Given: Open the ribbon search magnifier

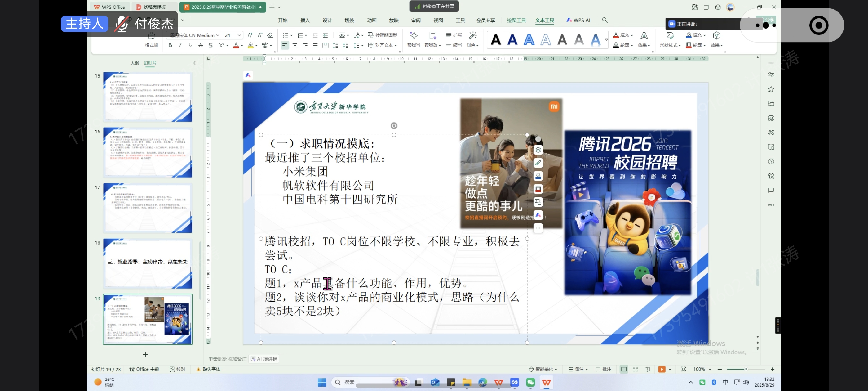Looking at the screenshot, I should 605,20.
